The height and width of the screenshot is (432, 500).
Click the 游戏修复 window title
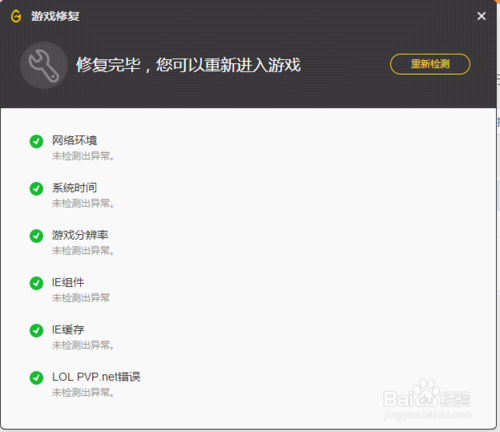[x=55, y=16]
